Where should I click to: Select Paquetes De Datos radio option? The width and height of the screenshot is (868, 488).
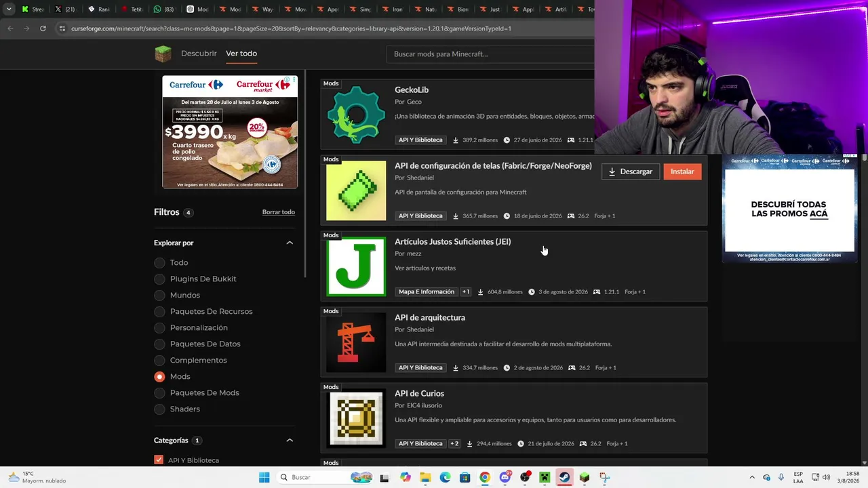pos(159,344)
